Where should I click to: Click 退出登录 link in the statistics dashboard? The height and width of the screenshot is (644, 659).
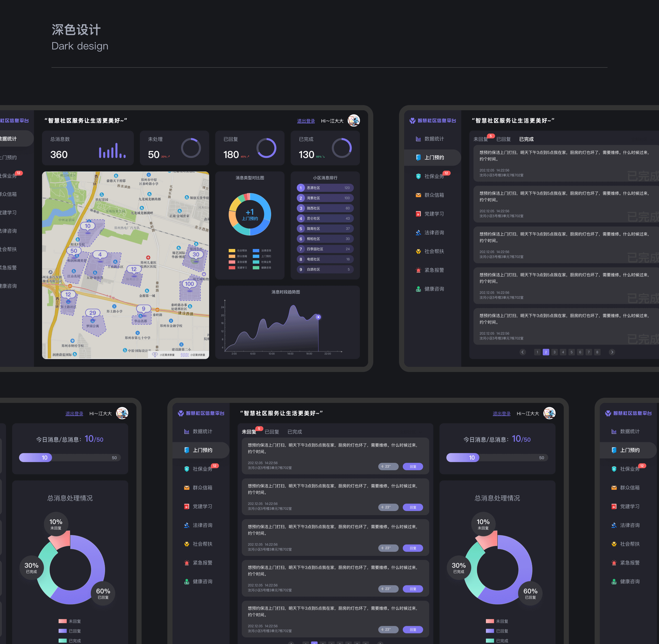pos(306,121)
